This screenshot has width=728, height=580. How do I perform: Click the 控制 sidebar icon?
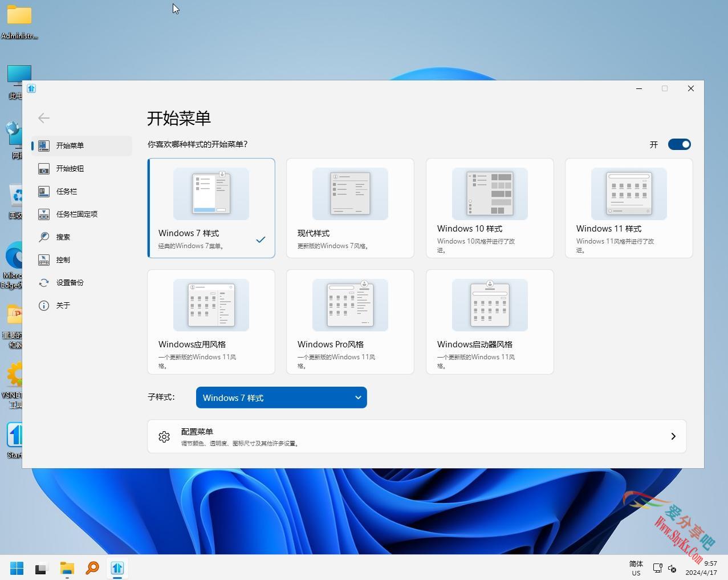[44, 260]
